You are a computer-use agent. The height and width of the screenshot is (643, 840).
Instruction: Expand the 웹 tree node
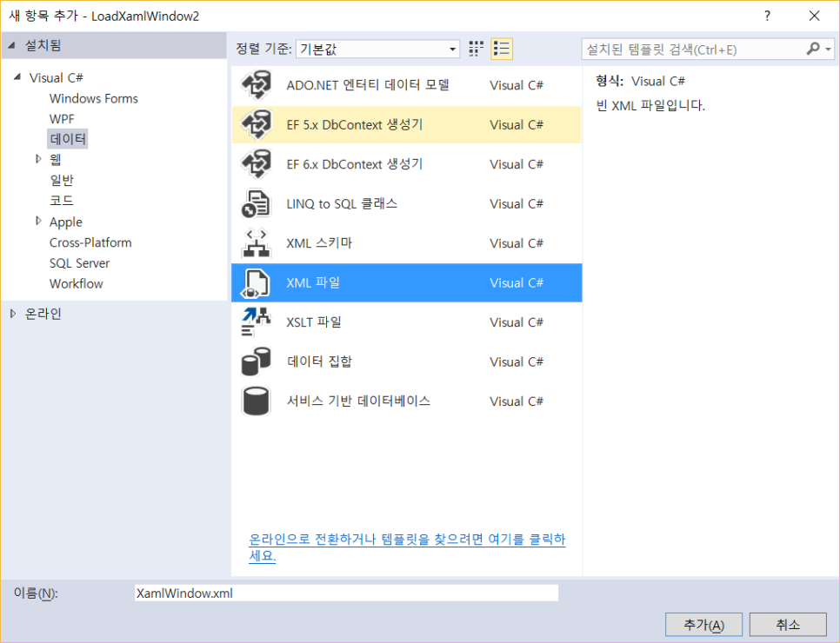coord(38,159)
